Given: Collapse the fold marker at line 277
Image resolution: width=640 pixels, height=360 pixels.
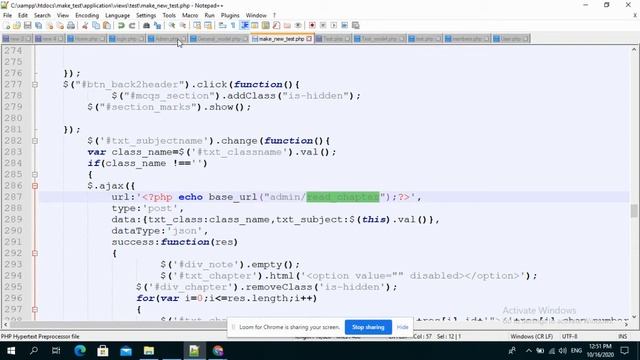Looking at the screenshot, I should pos(35,84).
